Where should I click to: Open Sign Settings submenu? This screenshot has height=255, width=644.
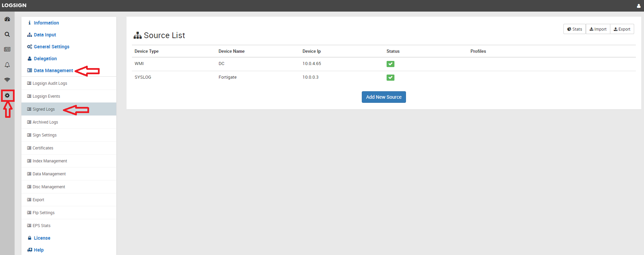coord(69,135)
